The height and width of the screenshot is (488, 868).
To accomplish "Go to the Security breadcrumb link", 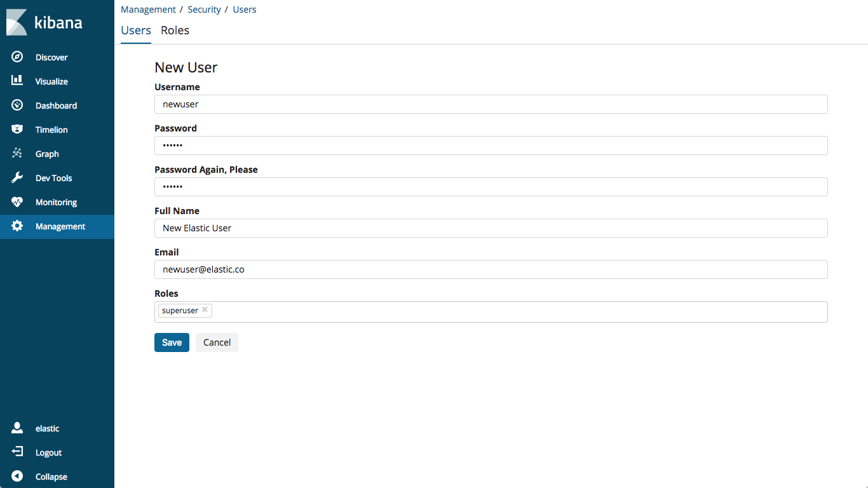I will pos(204,10).
